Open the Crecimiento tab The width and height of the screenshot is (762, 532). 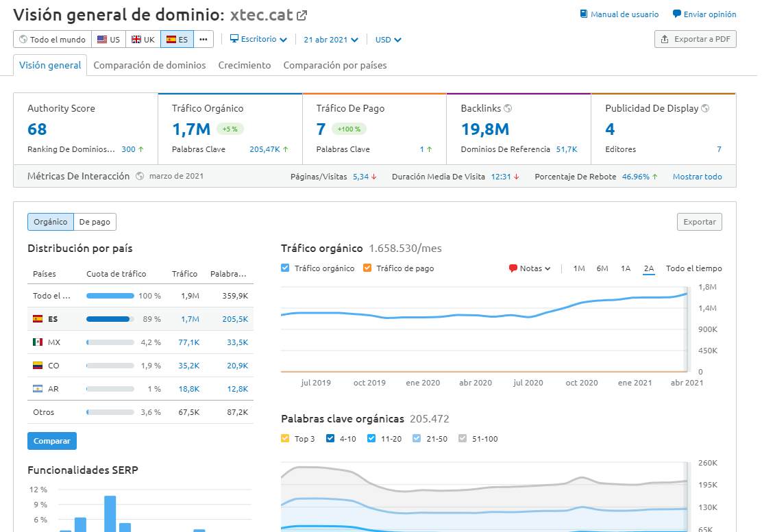pos(245,66)
